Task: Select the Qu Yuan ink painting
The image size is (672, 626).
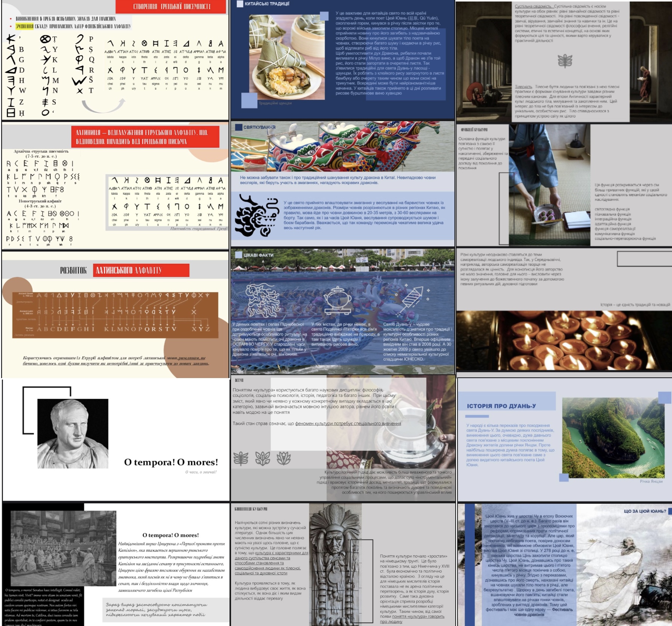Action: tap(623, 564)
